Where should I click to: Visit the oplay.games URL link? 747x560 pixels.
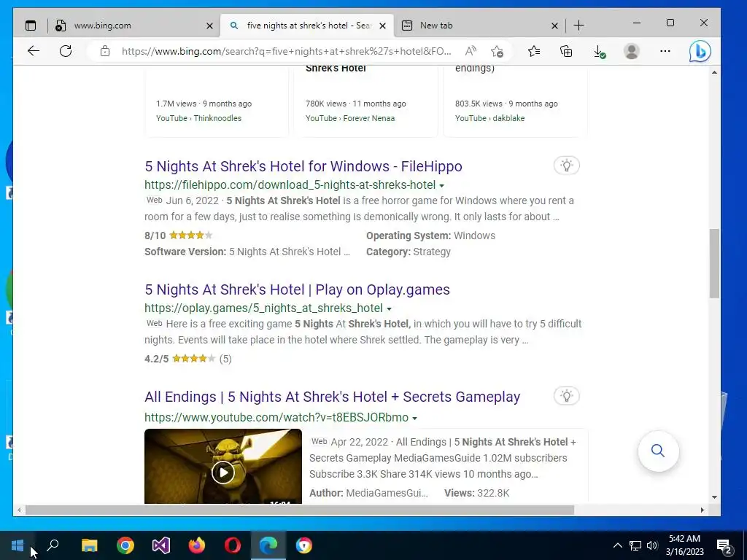pos(263,308)
